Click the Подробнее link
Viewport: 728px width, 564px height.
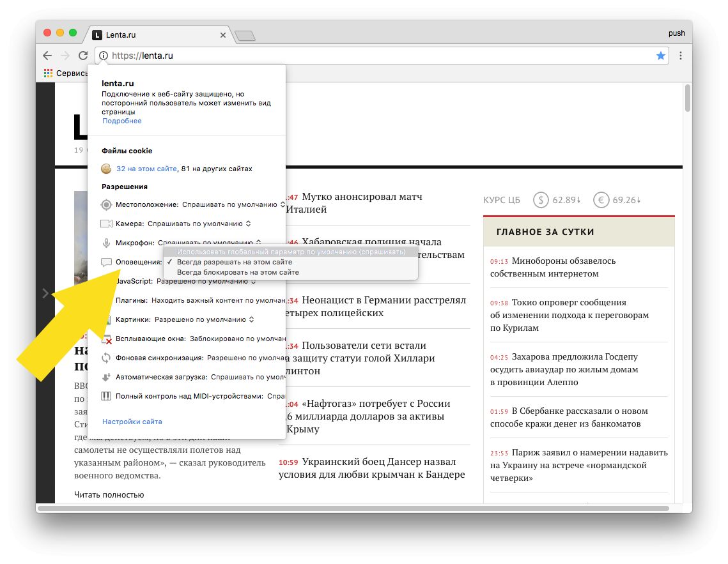[x=121, y=121]
